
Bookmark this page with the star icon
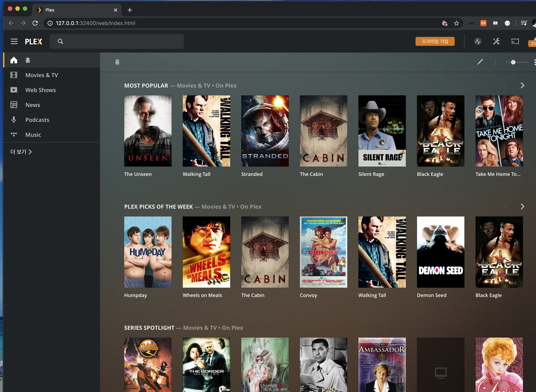click(x=456, y=23)
